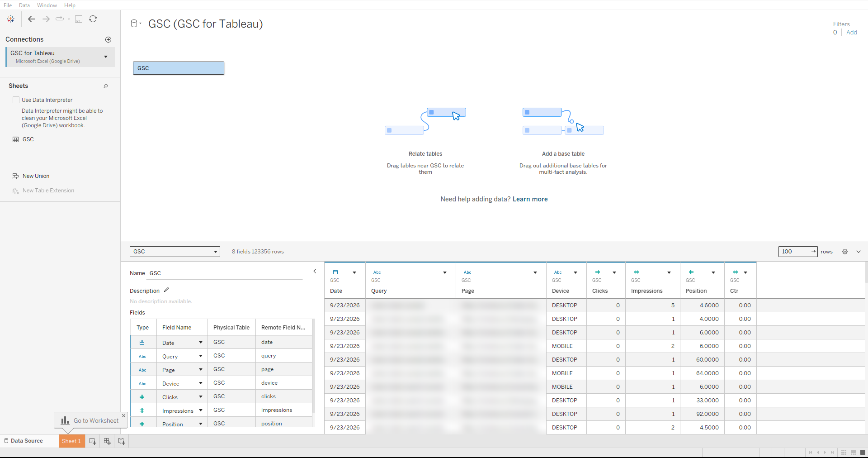This screenshot has height=458, width=868.
Task: Switch to the Sheet 1 tab
Action: tap(71, 441)
